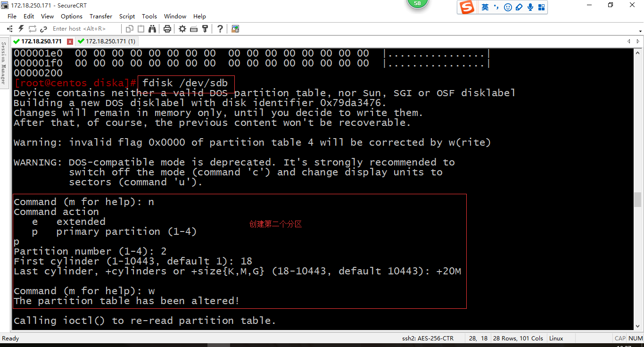The height and width of the screenshot is (347, 644).
Task: Click the CAP indicator in status bar
Action: click(x=620, y=339)
